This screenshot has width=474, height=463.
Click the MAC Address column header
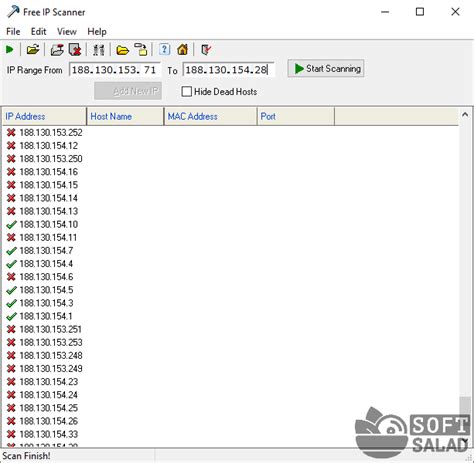[x=210, y=116]
